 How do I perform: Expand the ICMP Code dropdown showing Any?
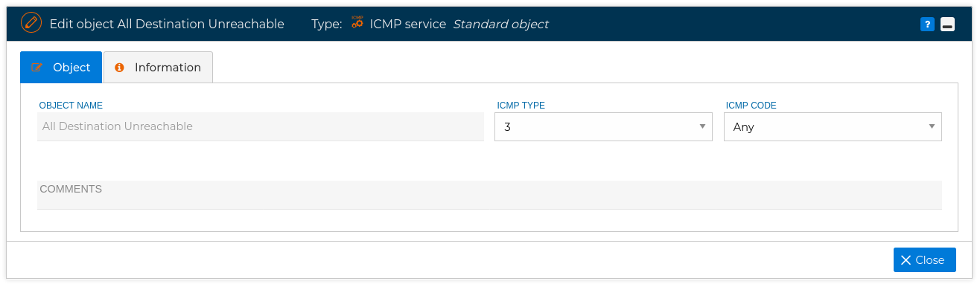pos(833,127)
